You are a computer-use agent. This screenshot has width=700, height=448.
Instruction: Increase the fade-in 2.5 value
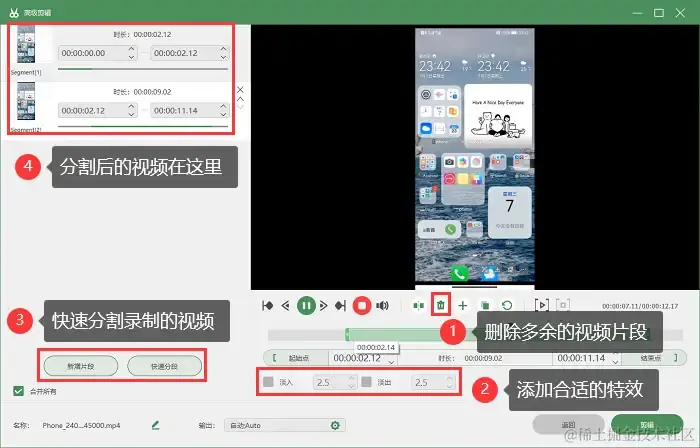pyautogui.click(x=351, y=378)
